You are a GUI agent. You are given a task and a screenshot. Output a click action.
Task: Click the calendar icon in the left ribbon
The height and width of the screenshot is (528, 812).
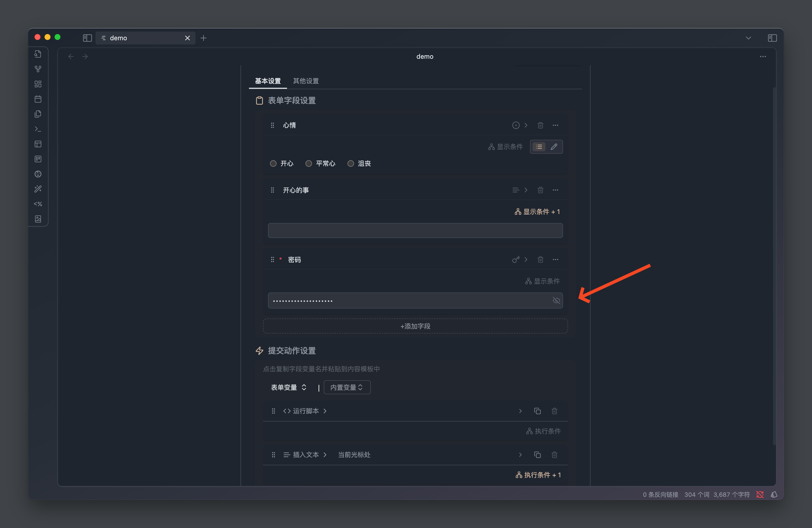pyautogui.click(x=38, y=99)
